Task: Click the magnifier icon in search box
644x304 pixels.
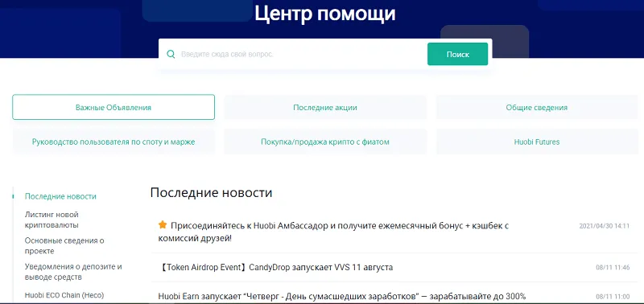Action: 171,54
